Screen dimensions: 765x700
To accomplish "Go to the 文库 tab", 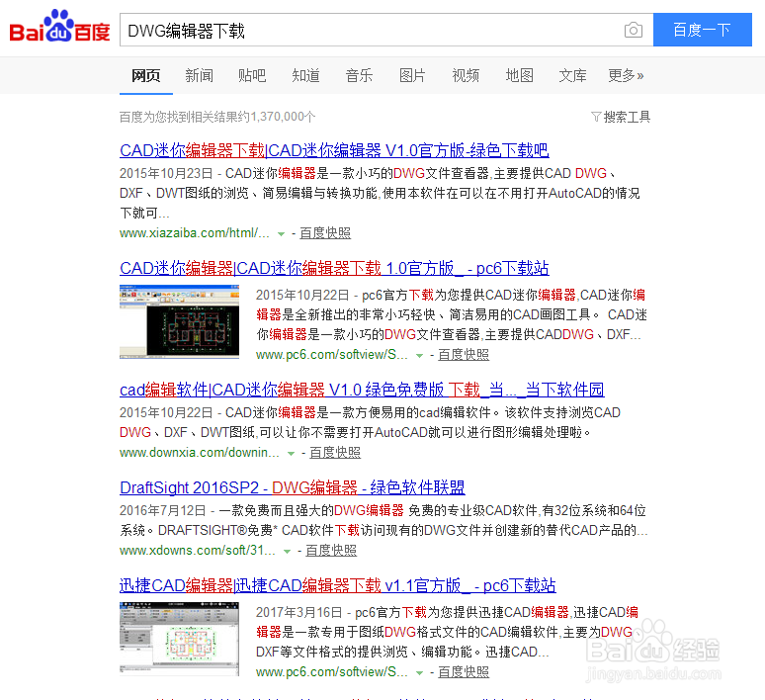I will [x=572, y=76].
